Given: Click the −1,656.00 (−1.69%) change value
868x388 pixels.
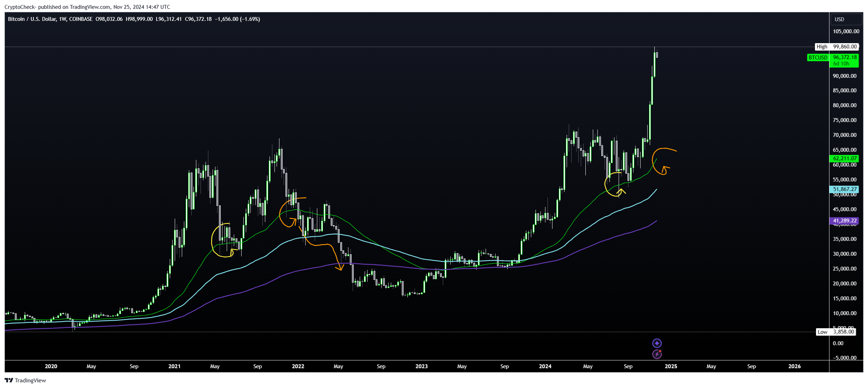Looking at the screenshot, I should pyautogui.click(x=237, y=19).
